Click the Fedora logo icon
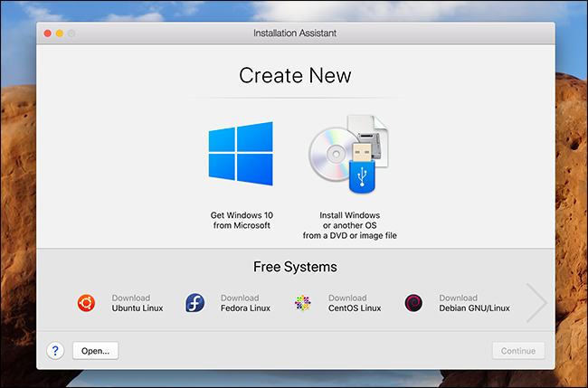 click(195, 303)
